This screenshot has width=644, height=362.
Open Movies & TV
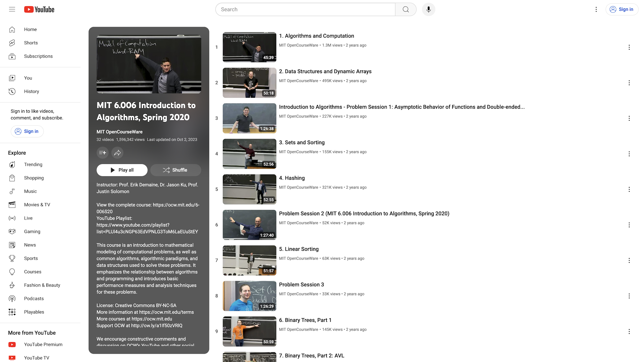click(x=40, y=205)
